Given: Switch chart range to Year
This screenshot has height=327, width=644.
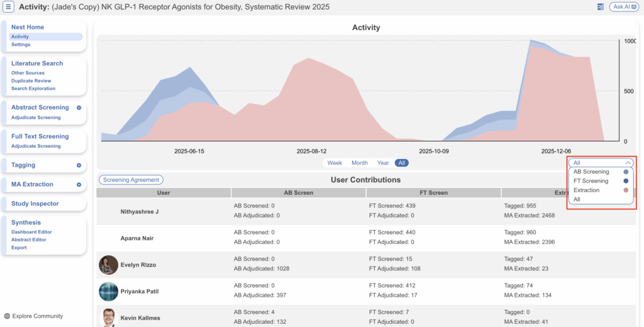Looking at the screenshot, I should tap(383, 163).
